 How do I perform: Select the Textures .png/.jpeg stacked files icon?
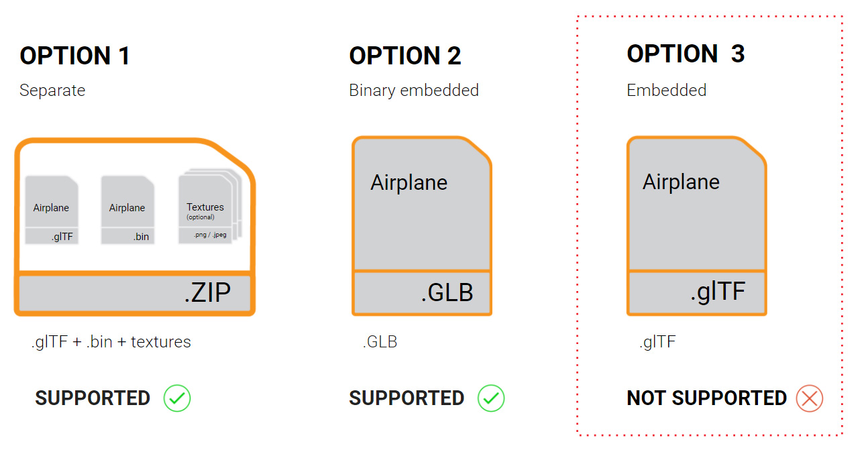tap(209, 208)
